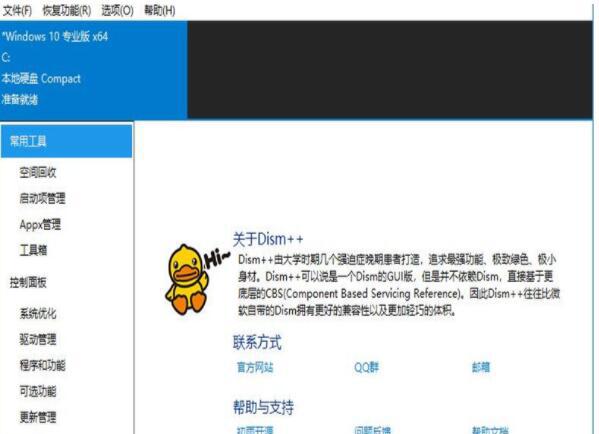Image resolution: width=599 pixels, height=434 pixels.
Task: Click the 联系方式 heading
Action: point(257,342)
